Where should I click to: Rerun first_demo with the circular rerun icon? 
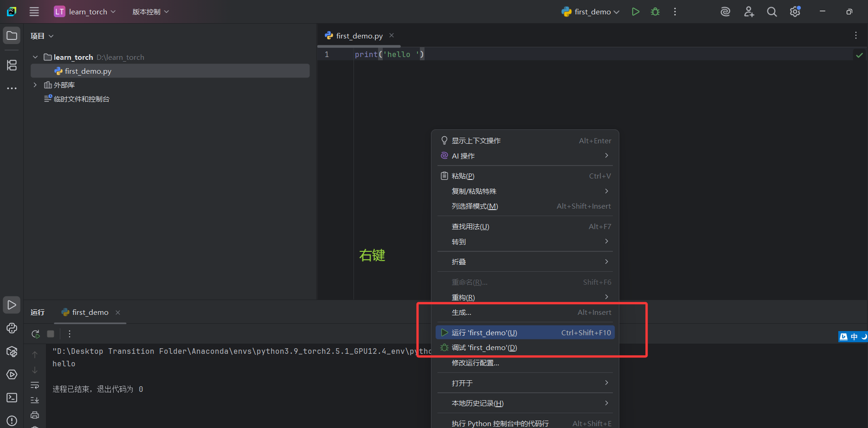tap(35, 333)
